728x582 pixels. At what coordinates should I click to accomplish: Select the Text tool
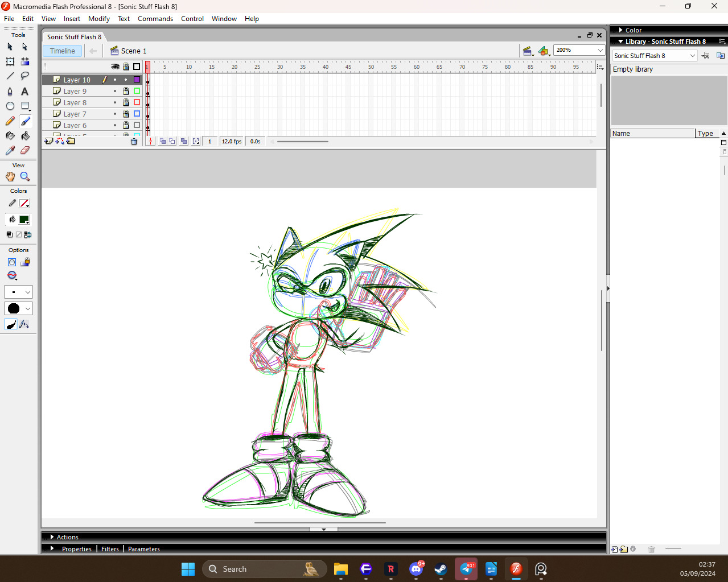24,91
